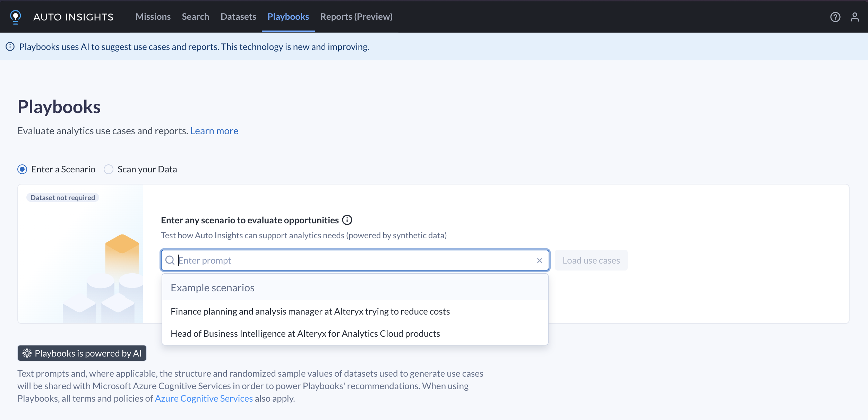Screen dimensions: 868x420
Task: Click the Dataset not required tag
Action: [x=63, y=198]
